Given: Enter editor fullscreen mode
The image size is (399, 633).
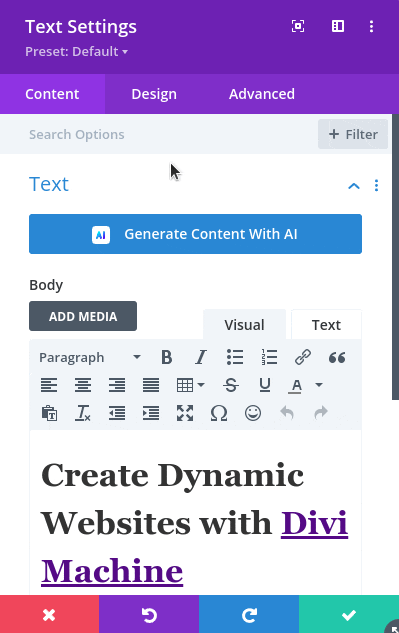Looking at the screenshot, I should [185, 413].
